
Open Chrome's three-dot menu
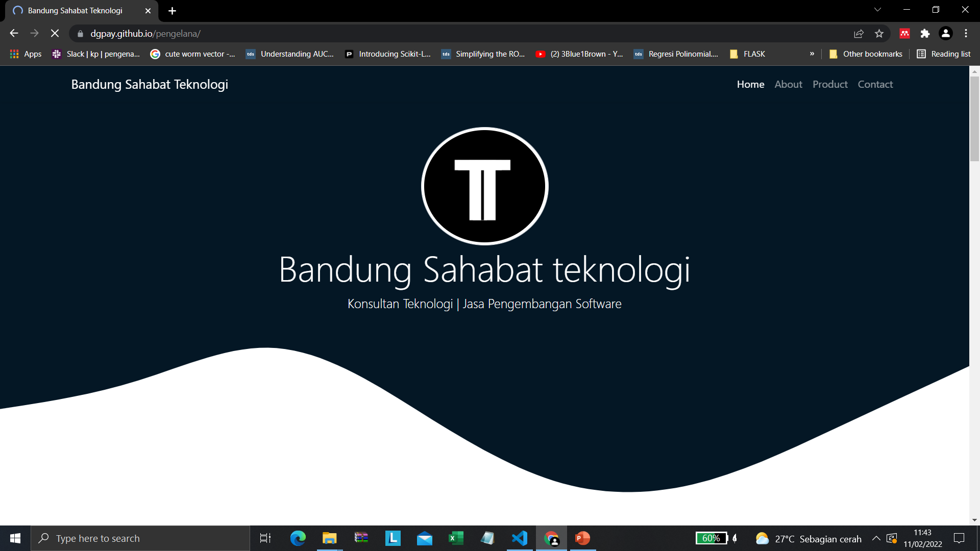tap(966, 34)
